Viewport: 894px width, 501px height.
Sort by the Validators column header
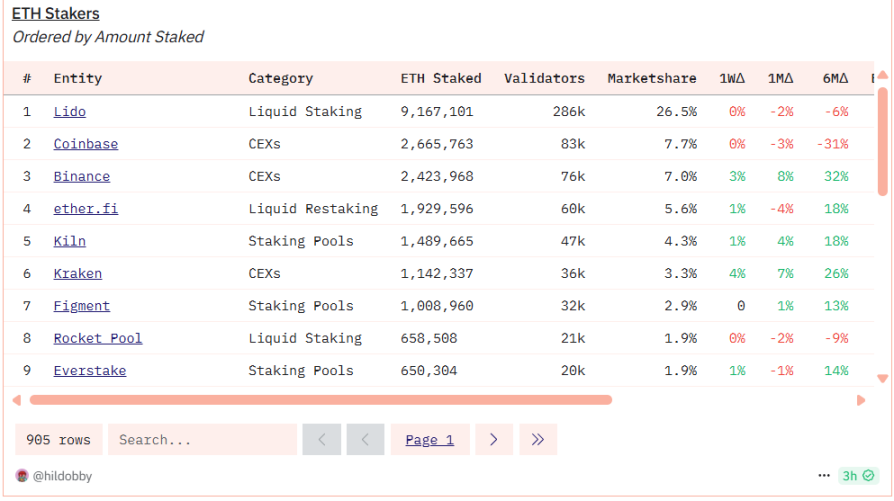coord(544,78)
